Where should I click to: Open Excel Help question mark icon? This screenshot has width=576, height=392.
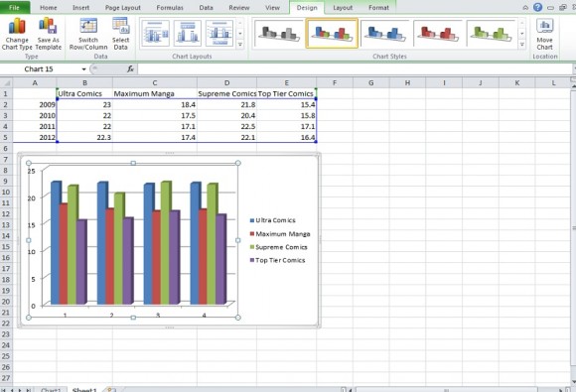tap(538, 7)
